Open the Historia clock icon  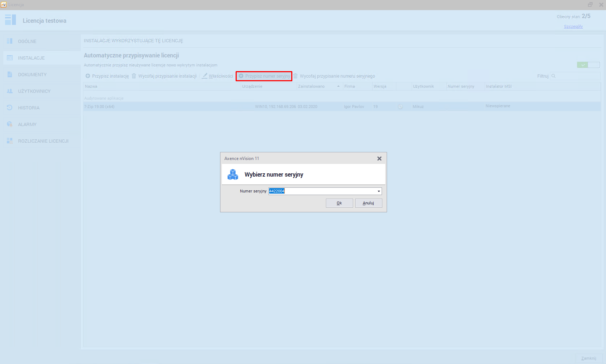tap(10, 108)
